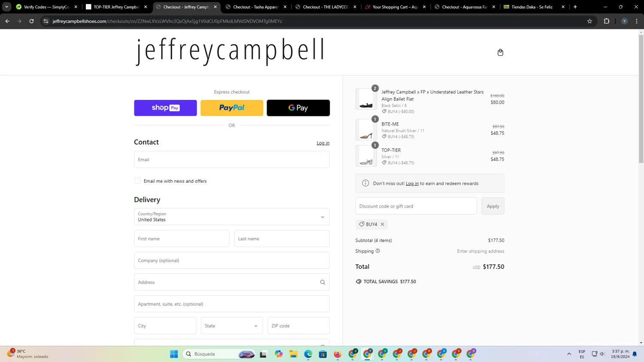This screenshot has width=644, height=362.
Task: Focus the City field
Action: [x=165, y=326]
